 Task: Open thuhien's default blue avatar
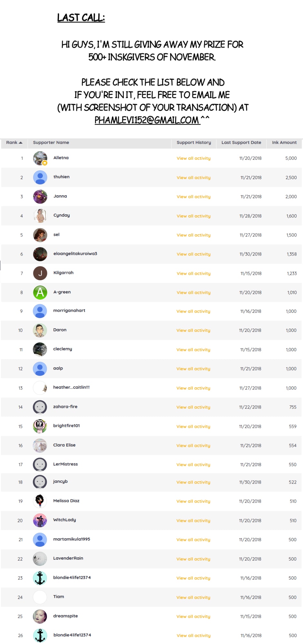point(40,178)
